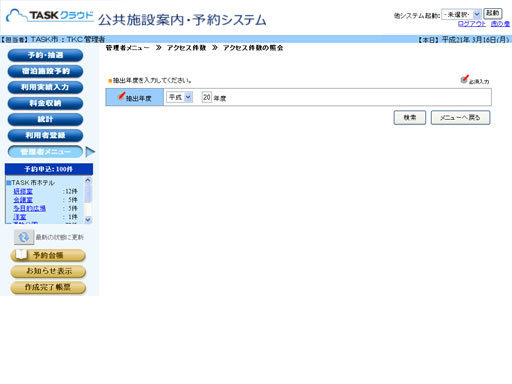Viewport: 512px width, 384px height.
Task: Open the 予約台帳 button with book icon
Action: [x=48, y=255]
